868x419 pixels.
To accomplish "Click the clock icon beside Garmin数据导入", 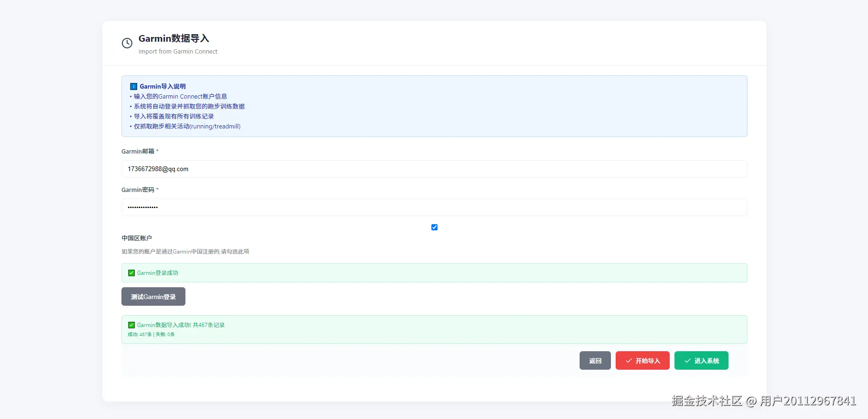I will 127,43.
